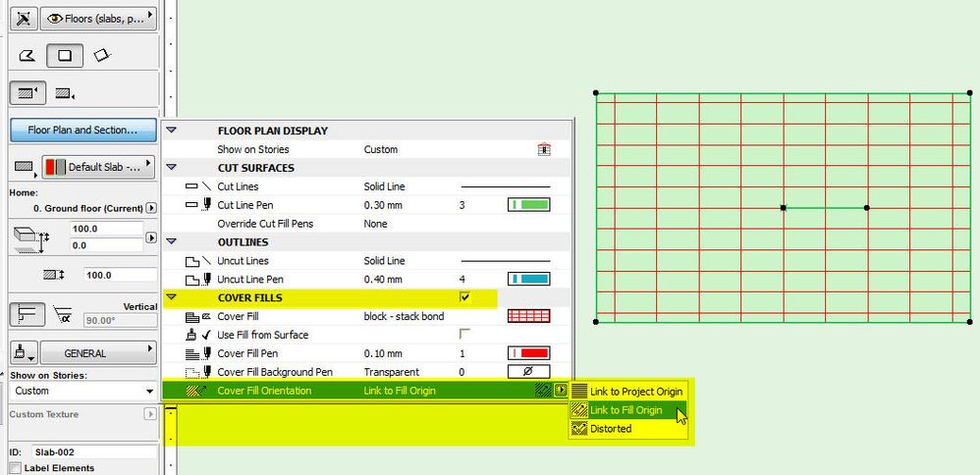Select the Vertical edge angle icon
This screenshot has width=980, height=475.
pyautogui.click(x=27, y=314)
